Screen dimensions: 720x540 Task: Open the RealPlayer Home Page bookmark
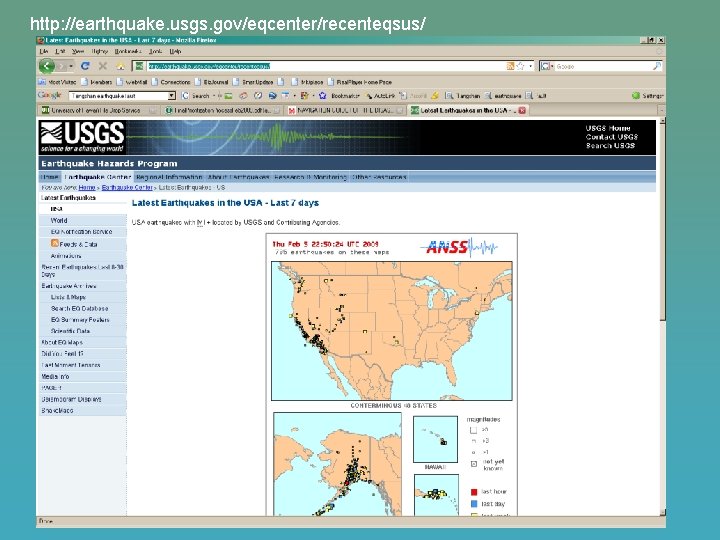360,82
